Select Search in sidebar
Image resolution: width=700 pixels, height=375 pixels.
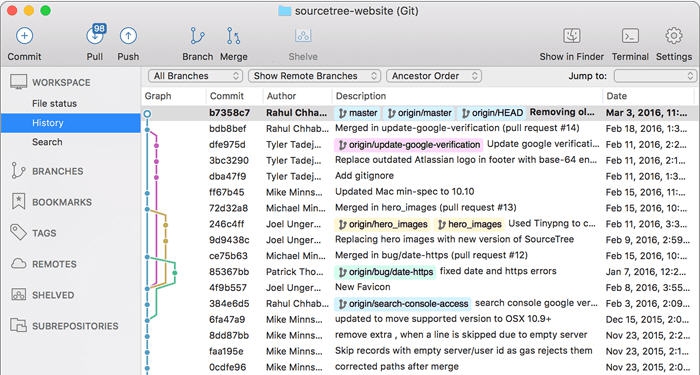point(47,142)
